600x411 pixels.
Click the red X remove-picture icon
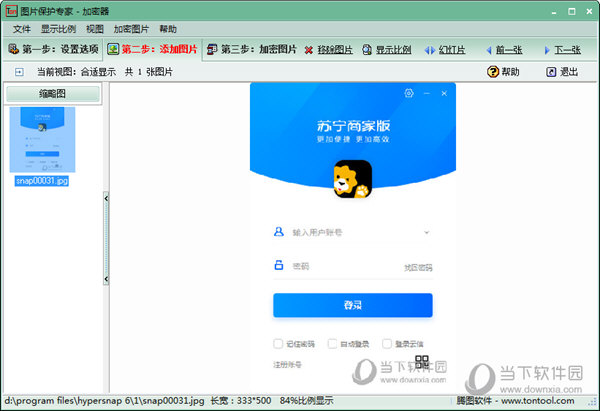(309, 50)
